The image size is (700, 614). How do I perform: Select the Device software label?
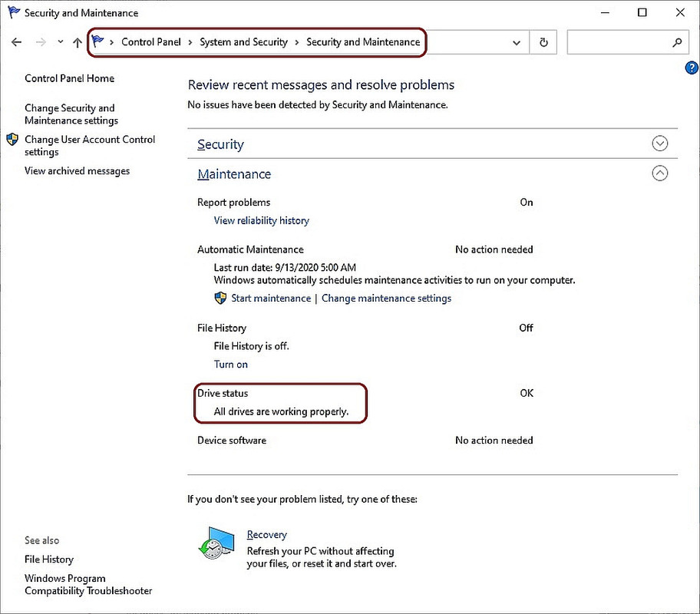click(x=231, y=441)
